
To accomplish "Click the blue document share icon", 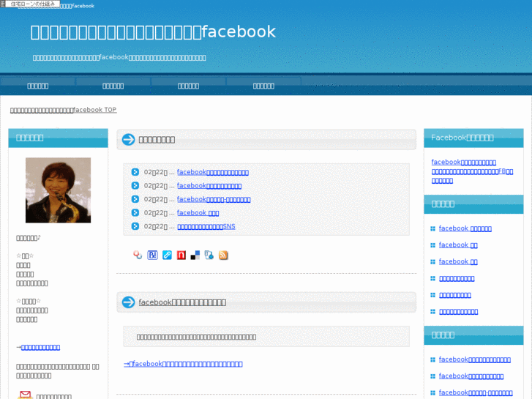I will (209, 255).
